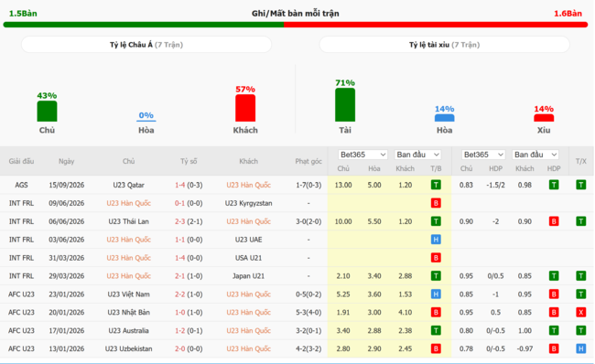Click T/B green T badge in 29/03/2026 row
The width and height of the screenshot is (595, 364).
(436, 276)
